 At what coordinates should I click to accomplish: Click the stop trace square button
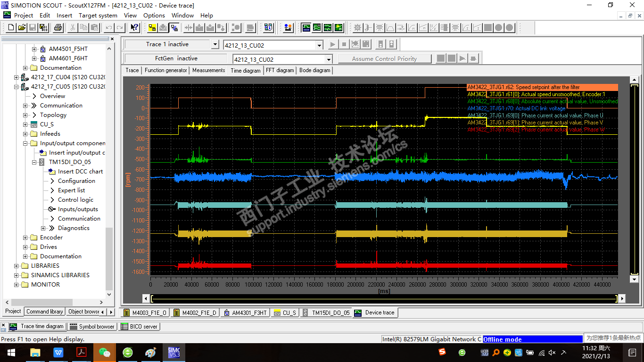click(x=344, y=45)
